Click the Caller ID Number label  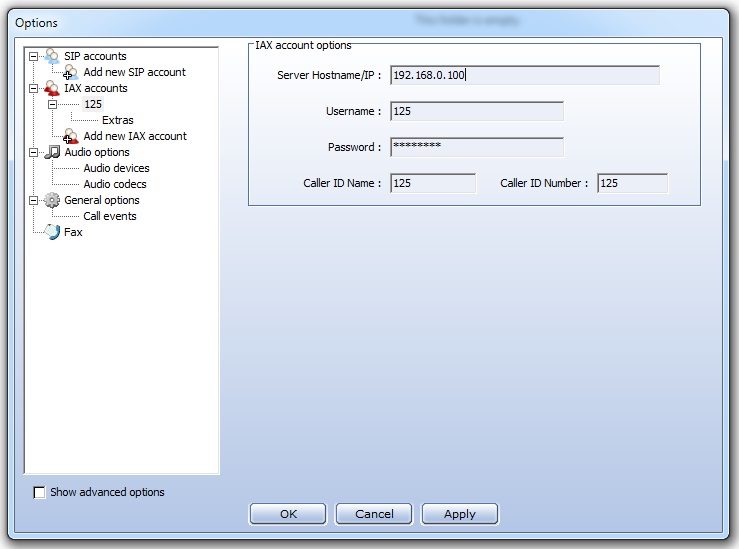544,183
